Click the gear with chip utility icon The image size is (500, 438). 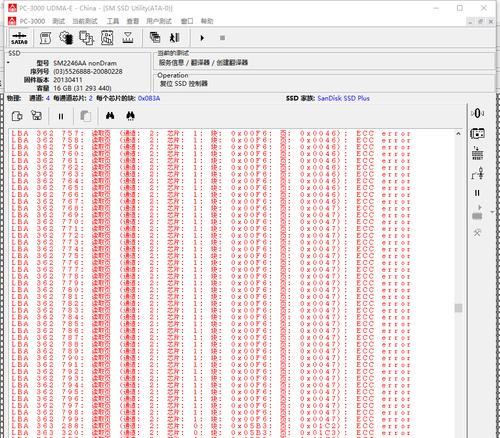point(66,38)
